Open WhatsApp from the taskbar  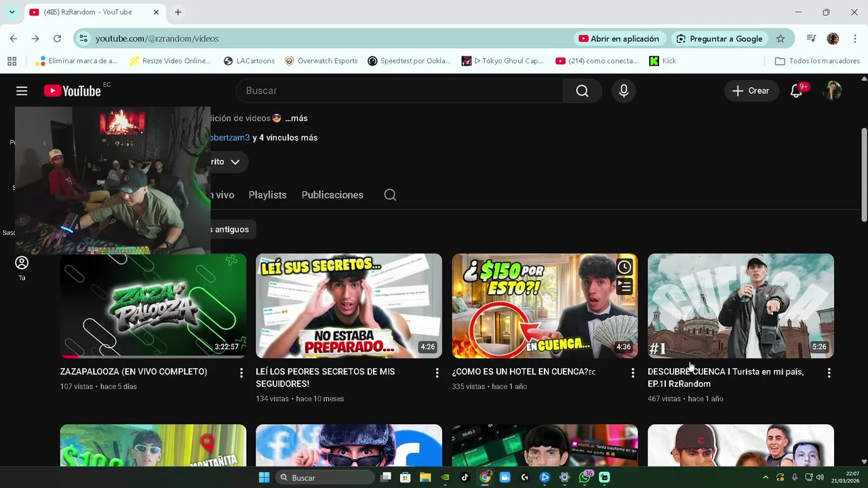point(585,477)
